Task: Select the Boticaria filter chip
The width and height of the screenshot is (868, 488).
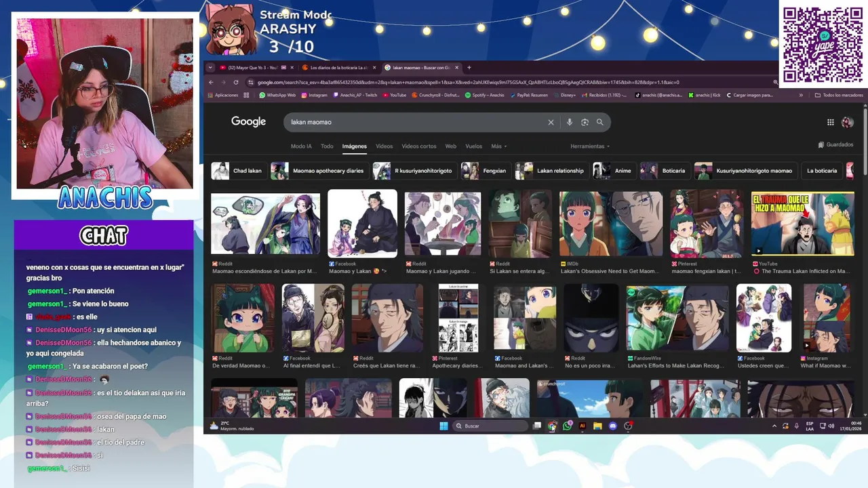Action: click(x=665, y=171)
